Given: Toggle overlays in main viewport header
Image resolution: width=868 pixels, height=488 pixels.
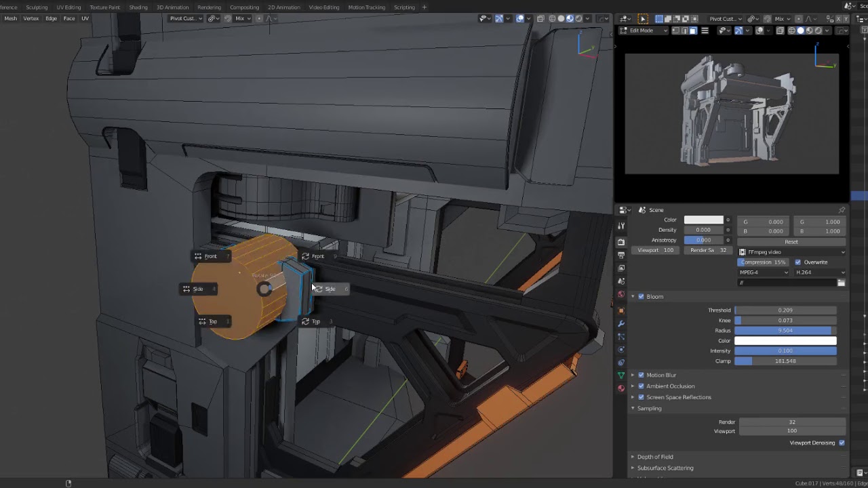Looking at the screenshot, I should [x=520, y=18].
